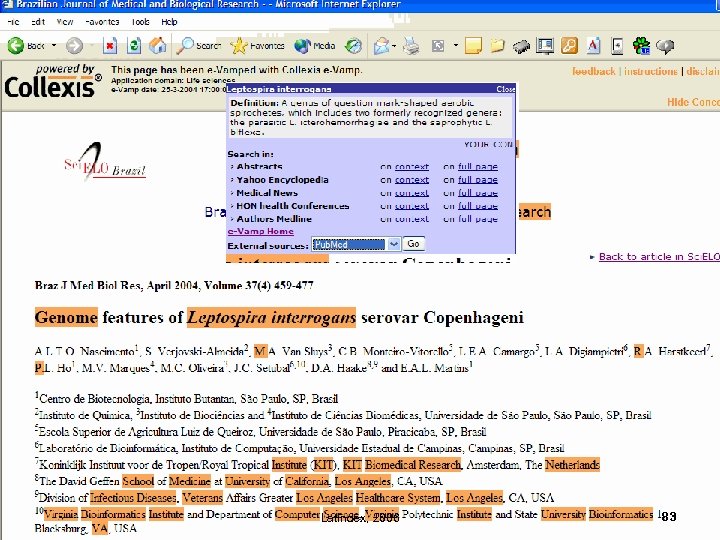Search Abstracts on full page

(x=478, y=167)
